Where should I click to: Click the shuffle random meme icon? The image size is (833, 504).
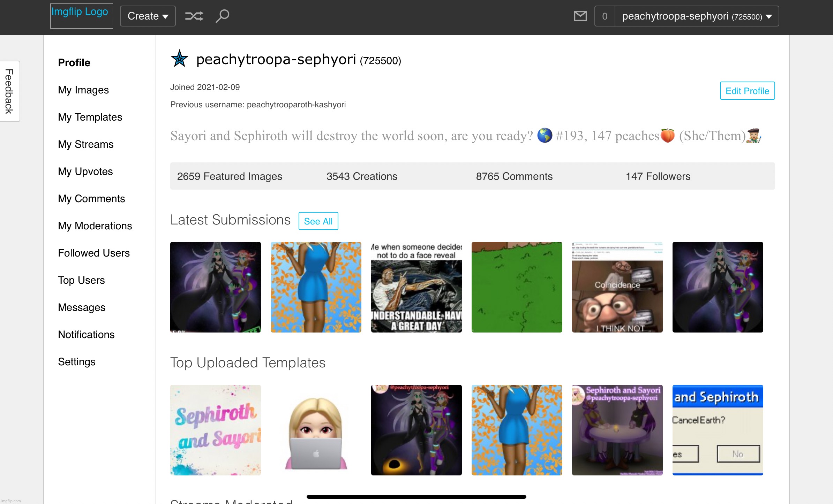tap(194, 16)
